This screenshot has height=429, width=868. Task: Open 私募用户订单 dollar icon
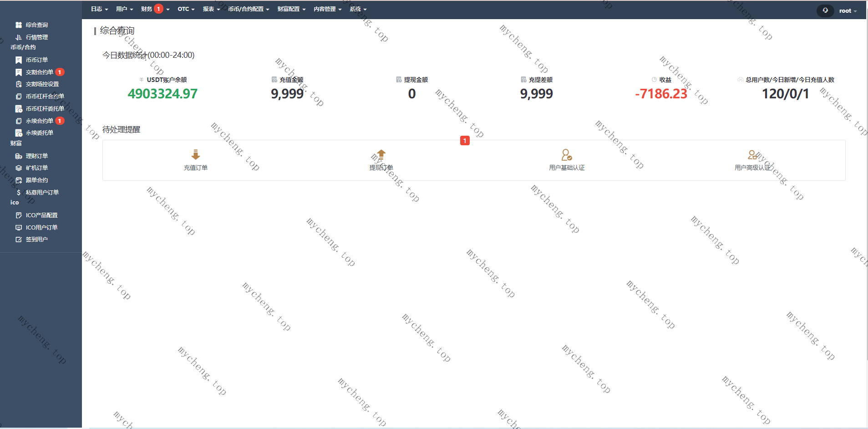19,193
